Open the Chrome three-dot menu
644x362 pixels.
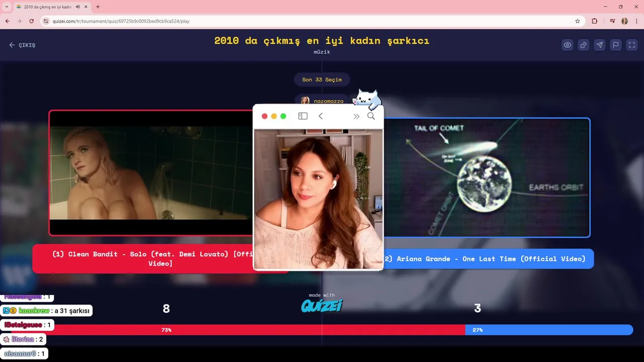coord(637,21)
